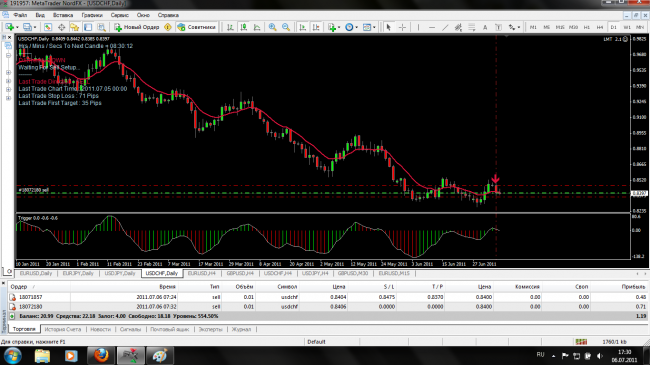
Task: Open the История Счета terminal tab
Action: pyautogui.click(x=63, y=329)
